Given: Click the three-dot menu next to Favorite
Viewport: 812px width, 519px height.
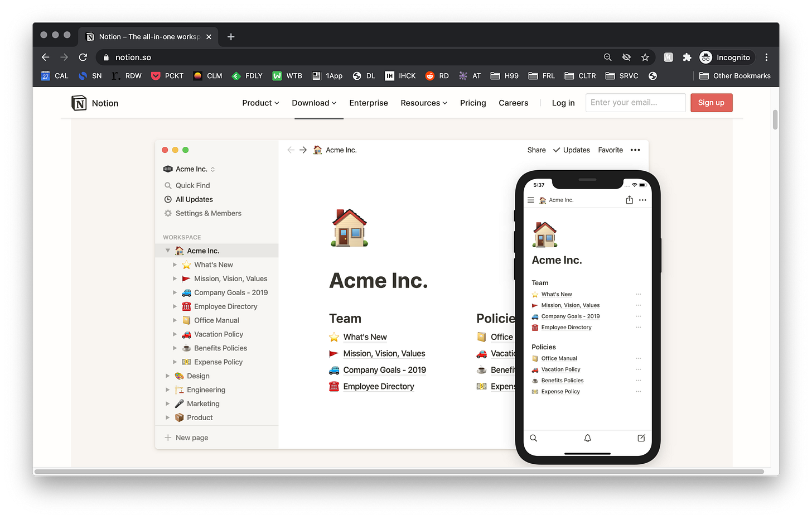Looking at the screenshot, I should (x=635, y=150).
